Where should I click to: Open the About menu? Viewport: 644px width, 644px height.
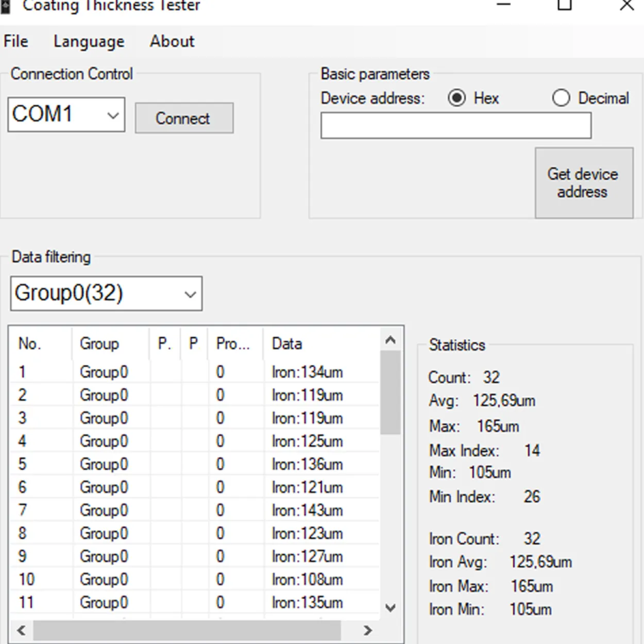point(172,41)
